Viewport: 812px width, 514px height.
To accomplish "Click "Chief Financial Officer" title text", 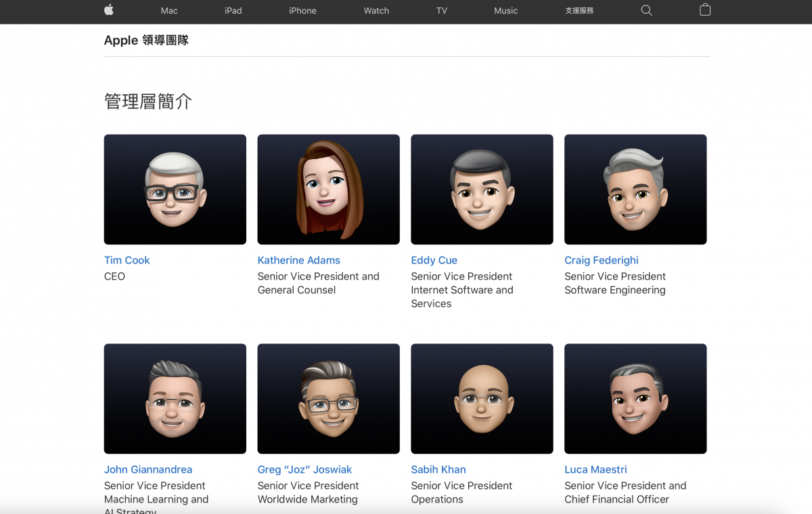I will coord(616,499).
